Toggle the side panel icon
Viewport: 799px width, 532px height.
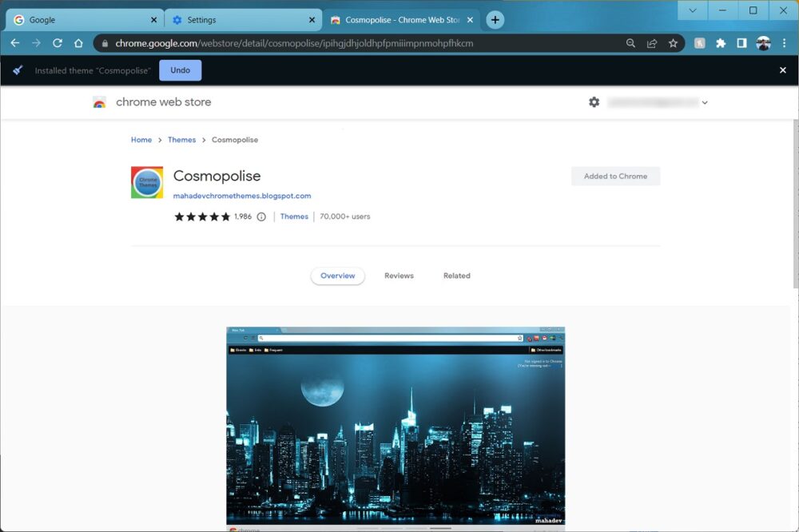click(x=741, y=43)
